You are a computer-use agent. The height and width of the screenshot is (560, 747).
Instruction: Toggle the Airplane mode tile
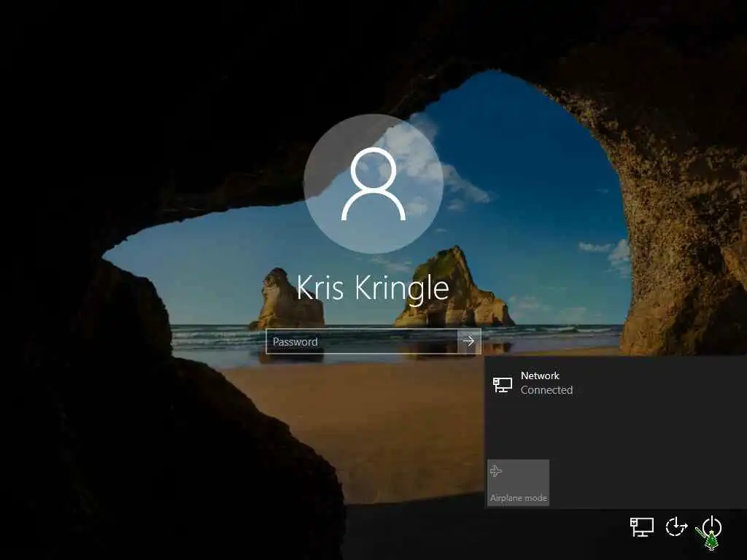519,483
